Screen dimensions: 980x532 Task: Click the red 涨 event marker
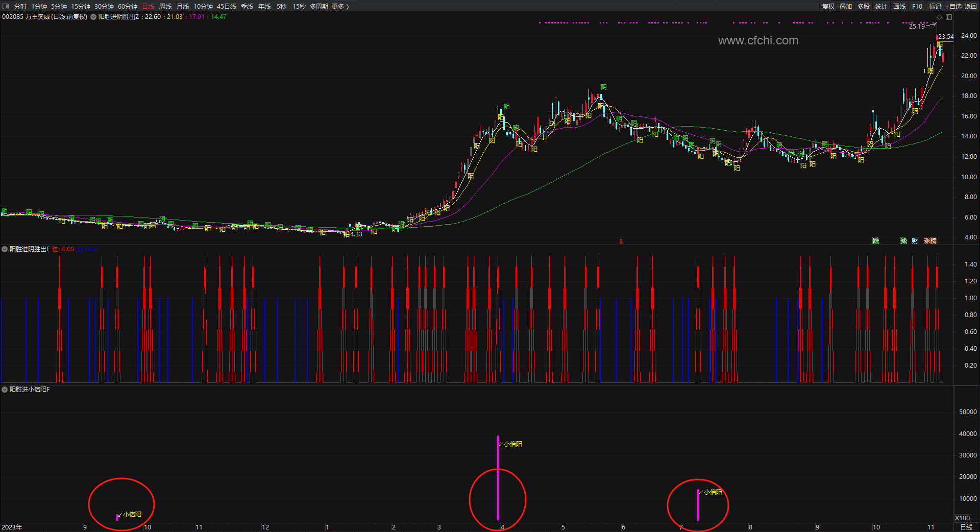pyautogui.click(x=927, y=241)
